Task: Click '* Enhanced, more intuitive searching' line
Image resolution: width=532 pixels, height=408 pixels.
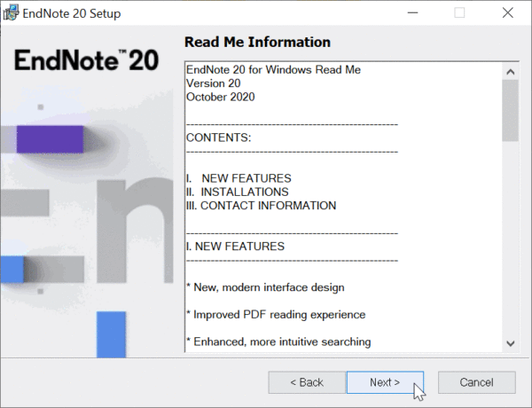Action: click(278, 341)
